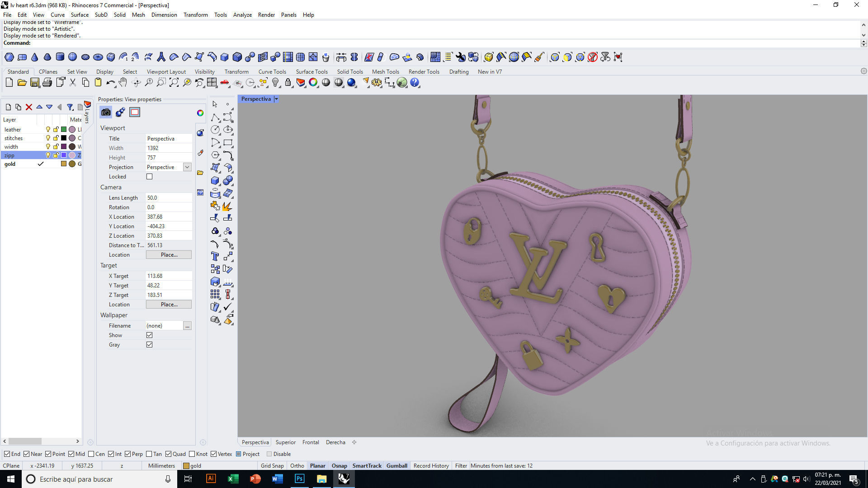Click the zipp layer blue color swatch
The width and height of the screenshot is (868, 488).
point(64,155)
